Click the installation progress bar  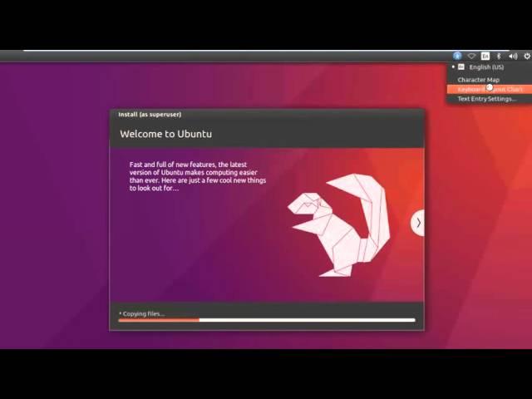pos(267,320)
